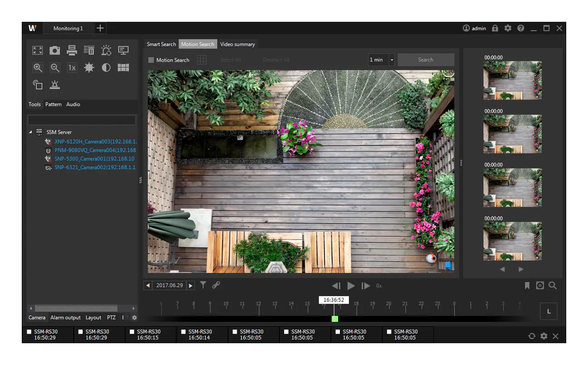
Task: Select PNM-9080VQ_Camera004 in tree
Action: (95, 150)
